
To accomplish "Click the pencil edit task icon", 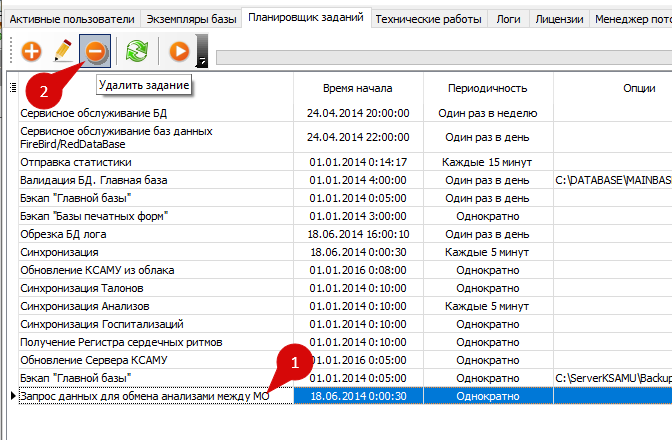I will click(x=63, y=50).
